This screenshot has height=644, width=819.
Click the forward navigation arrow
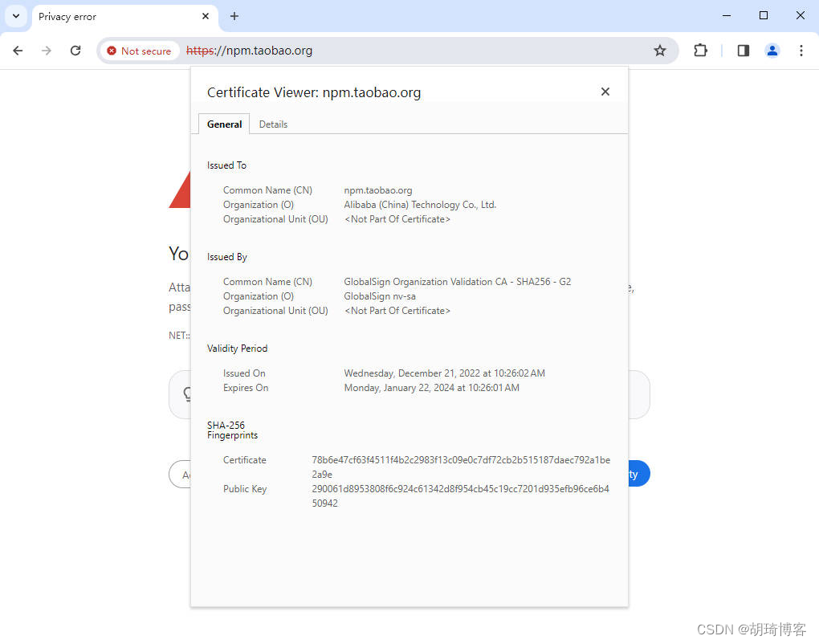[x=47, y=51]
